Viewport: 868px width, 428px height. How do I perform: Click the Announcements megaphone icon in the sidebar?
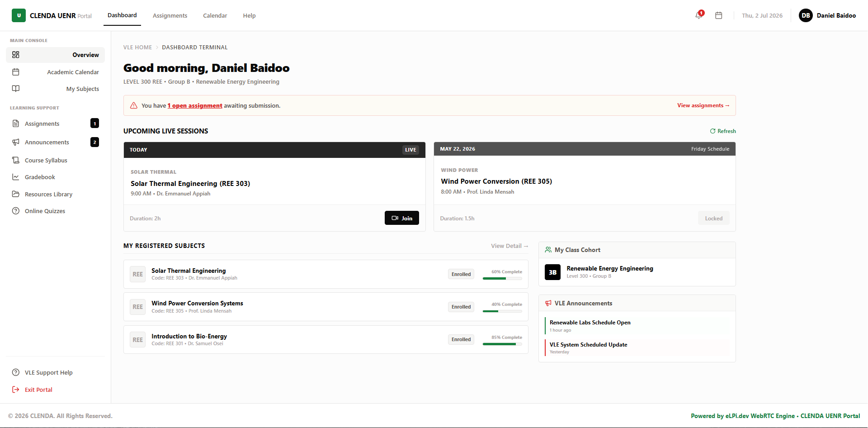16,142
